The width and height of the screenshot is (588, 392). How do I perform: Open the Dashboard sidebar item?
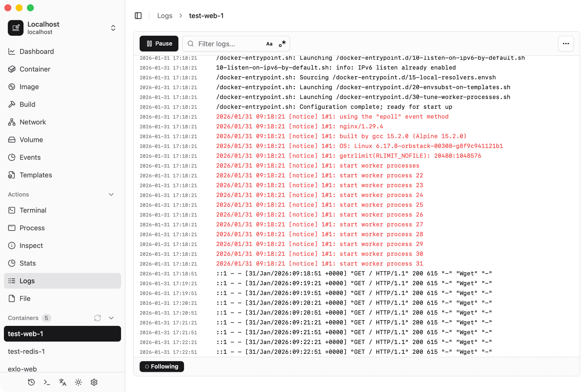click(x=36, y=51)
